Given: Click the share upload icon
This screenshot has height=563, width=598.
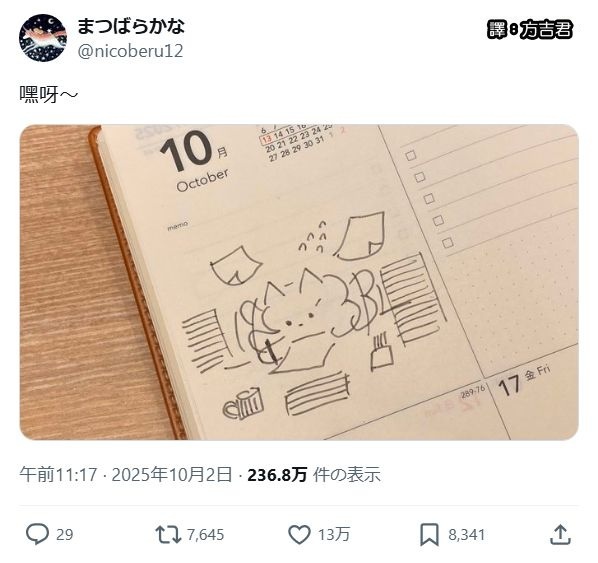Looking at the screenshot, I should (560, 534).
